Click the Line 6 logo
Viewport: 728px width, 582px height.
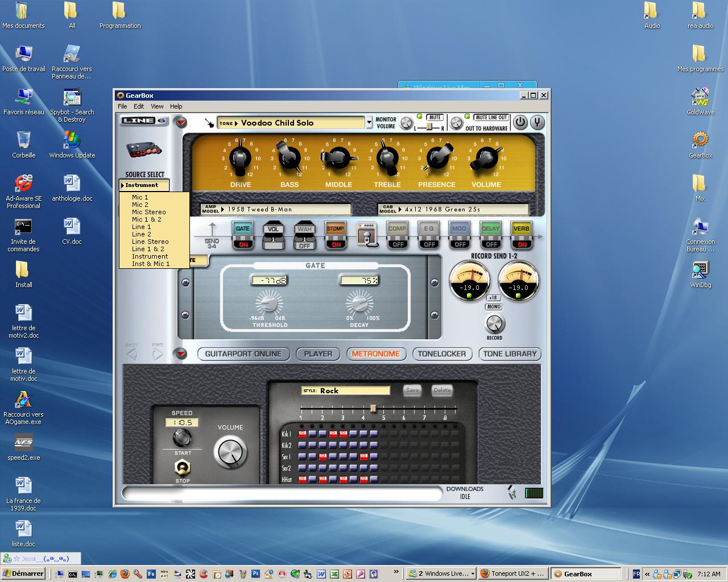(x=143, y=120)
